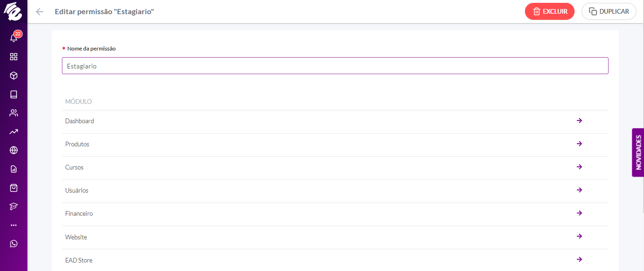The width and height of the screenshot is (644, 271).
Task: Open the products cube icon in sidebar
Action: coord(14,76)
